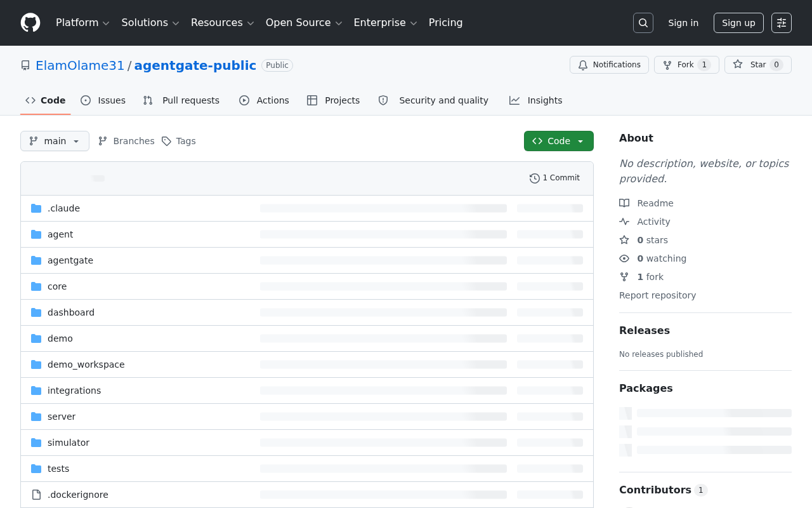Open the .claude folder name
The image size is (812, 508).
point(63,208)
